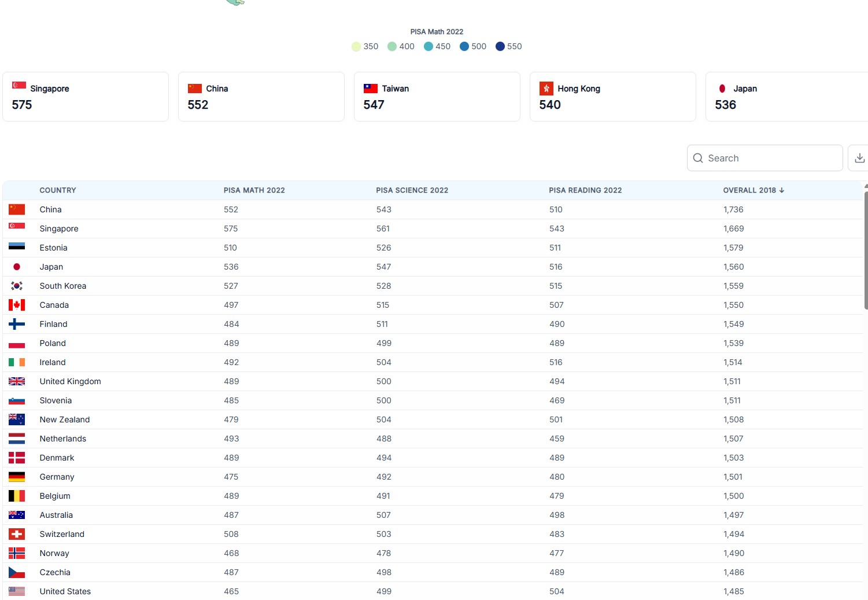Click South Korea country name in table
The image size is (868, 600).
pyautogui.click(x=63, y=286)
